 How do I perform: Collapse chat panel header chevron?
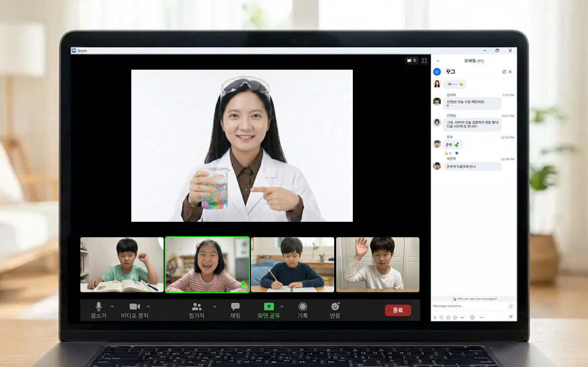tap(438, 61)
